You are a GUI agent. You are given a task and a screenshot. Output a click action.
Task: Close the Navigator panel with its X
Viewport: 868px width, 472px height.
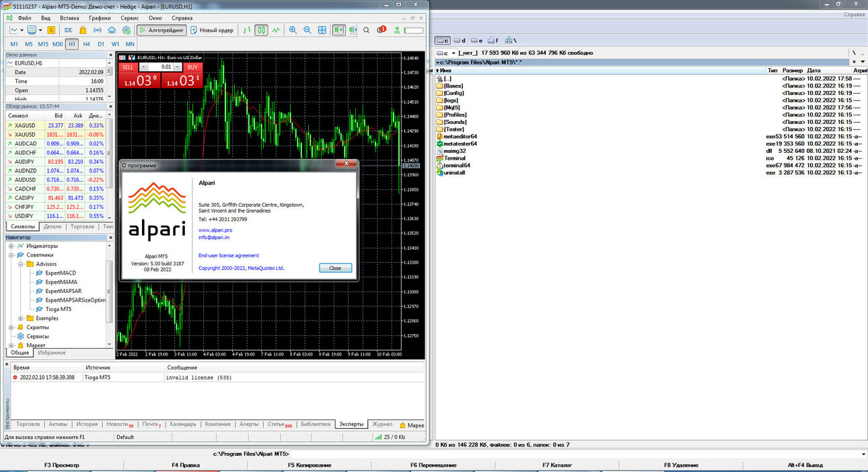[109, 238]
